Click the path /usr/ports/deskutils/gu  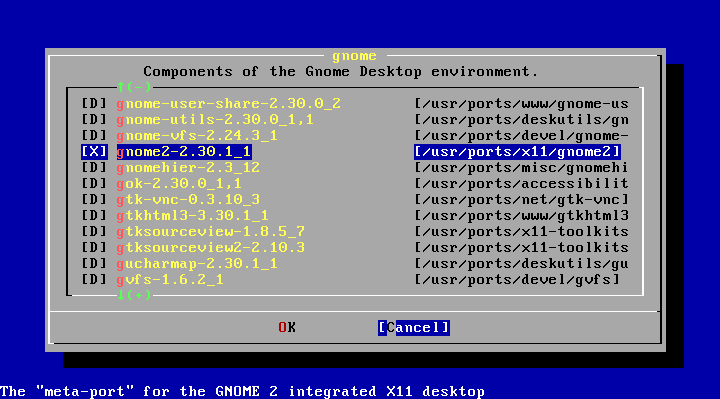tap(522, 264)
